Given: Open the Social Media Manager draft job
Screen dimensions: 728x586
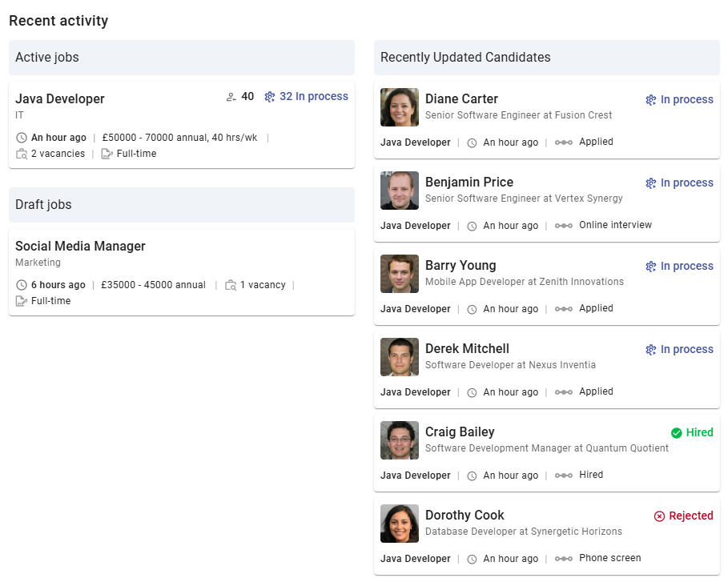Looking at the screenshot, I should click(x=80, y=247).
